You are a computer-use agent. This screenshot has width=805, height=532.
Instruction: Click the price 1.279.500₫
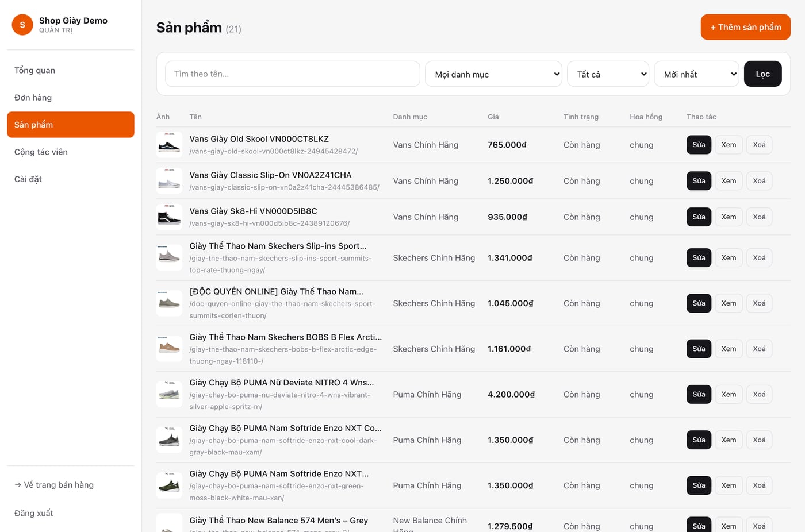[510, 526]
